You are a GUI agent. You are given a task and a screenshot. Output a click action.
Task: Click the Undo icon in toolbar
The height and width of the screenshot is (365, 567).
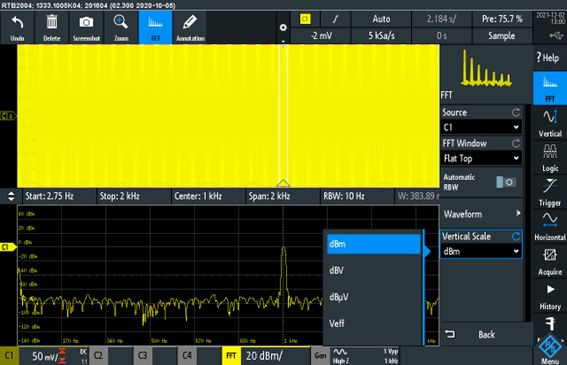17,27
